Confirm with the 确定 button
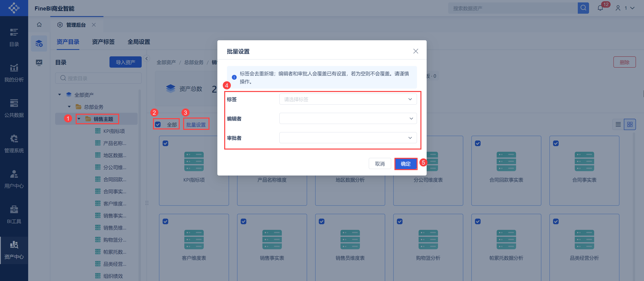This screenshot has height=281, width=644. tap(406, 164)
